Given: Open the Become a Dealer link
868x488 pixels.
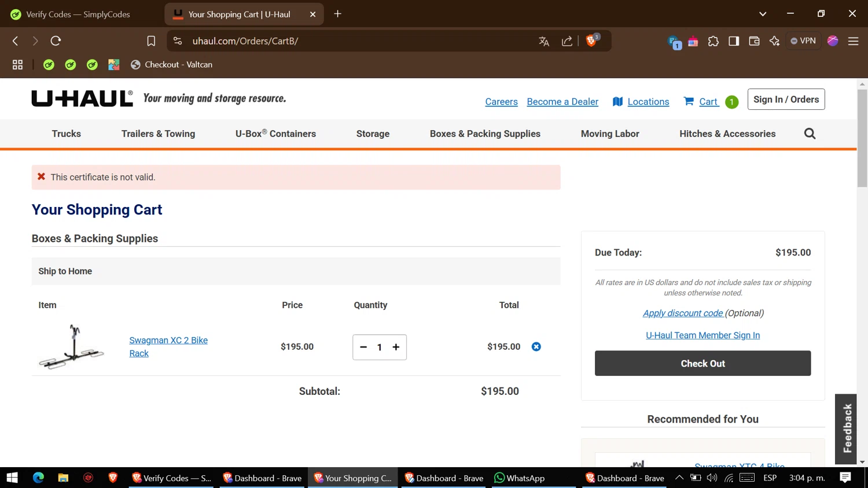Looking at the screenshot, I should pos(562,102).
